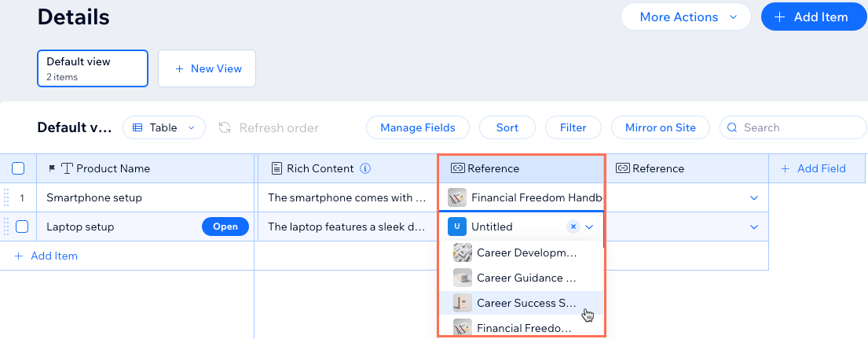Check the Laptop setup row checkbox
The image size is (868, 339).
(22, 227)
